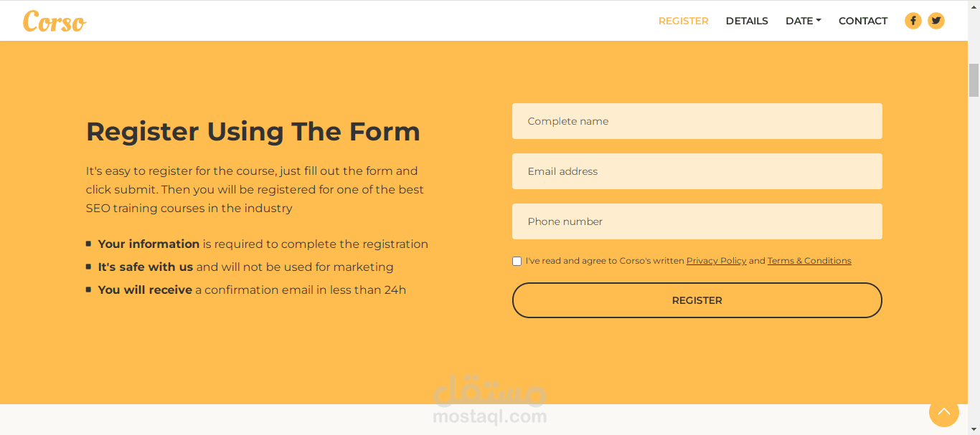
Task: Open the Privacy Policy link
Action: click(x=716, y=261)
